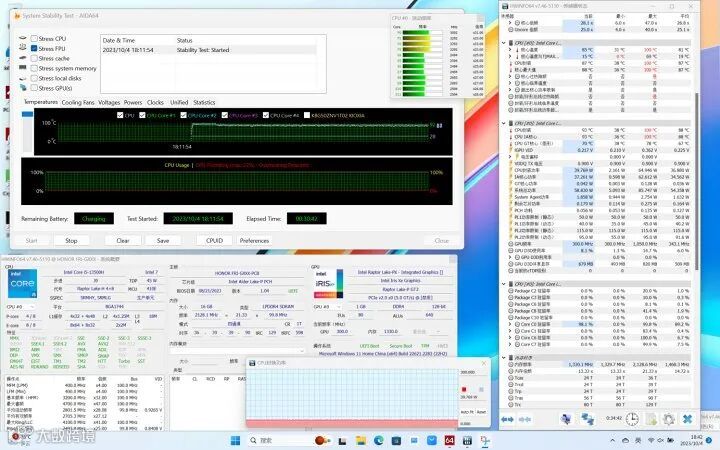Click the Stop button in AIDA64

point(71,240)
